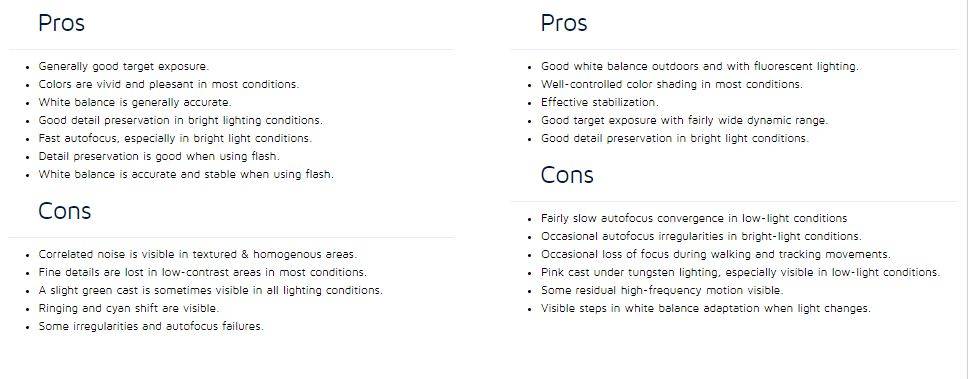
Task: Click 'White balance is generally accurate' line
Action: click(x=135, y=102)
